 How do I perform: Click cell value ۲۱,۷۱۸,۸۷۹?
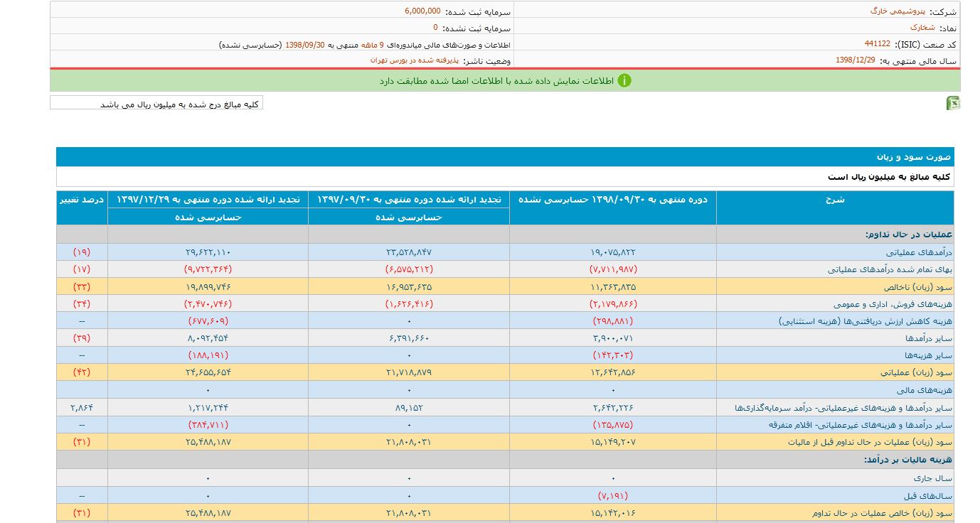tap(409, 373)
